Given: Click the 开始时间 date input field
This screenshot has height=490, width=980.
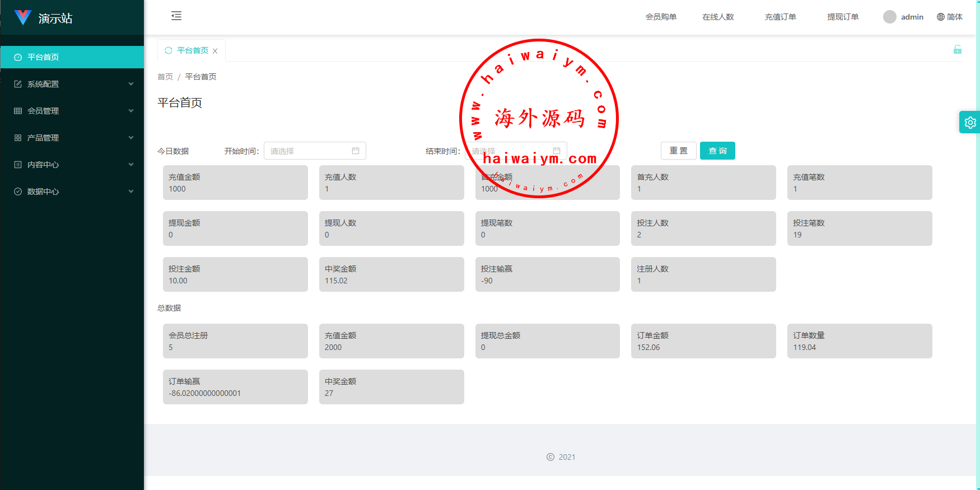Looking at the screenshot, I should [x=309, y=151].
